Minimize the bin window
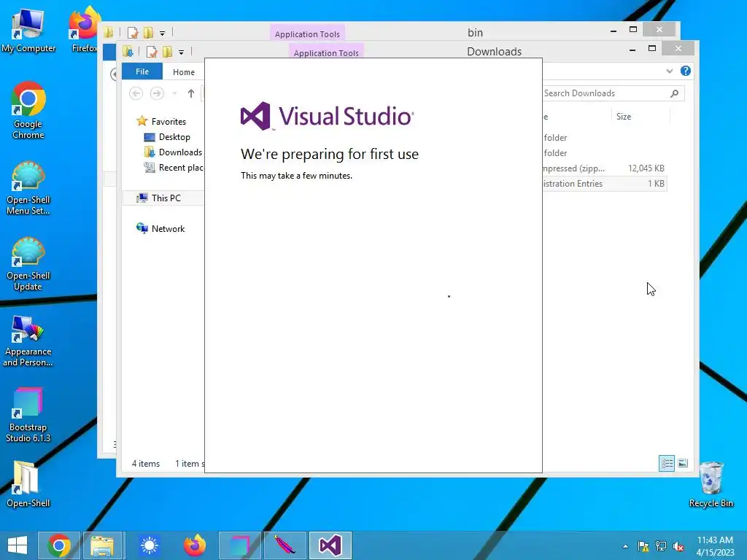 [613, 31]
